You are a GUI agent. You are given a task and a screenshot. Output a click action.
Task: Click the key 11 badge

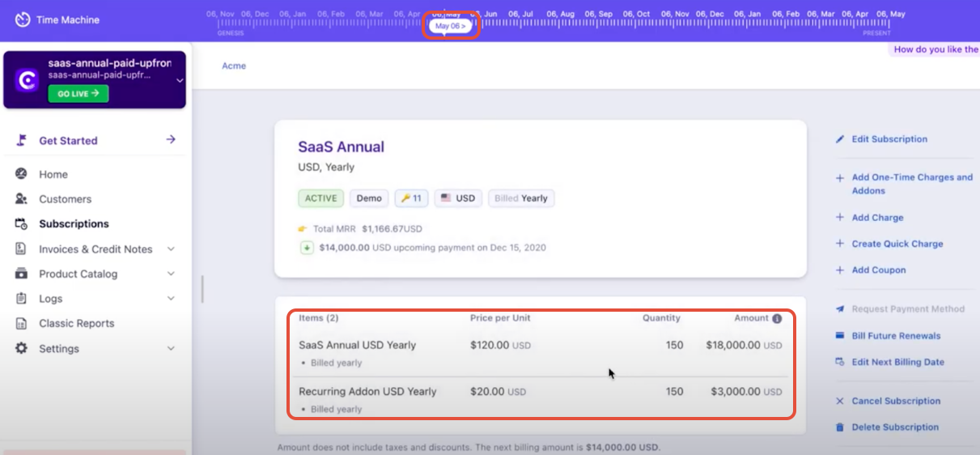coord(411,198)
